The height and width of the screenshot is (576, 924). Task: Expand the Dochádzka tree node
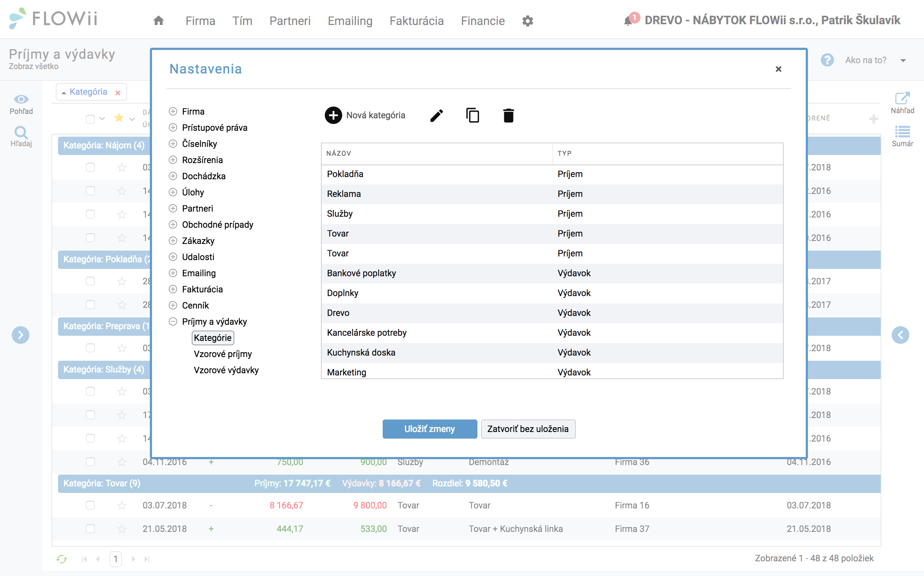pos(173,176)
